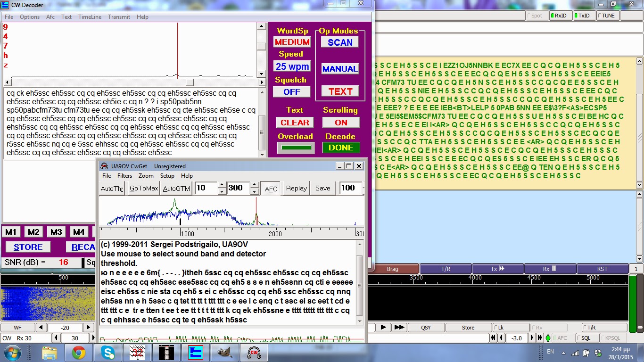Click the GoToMax button in CwGet
Screen dimensions: 644x362
143,188
